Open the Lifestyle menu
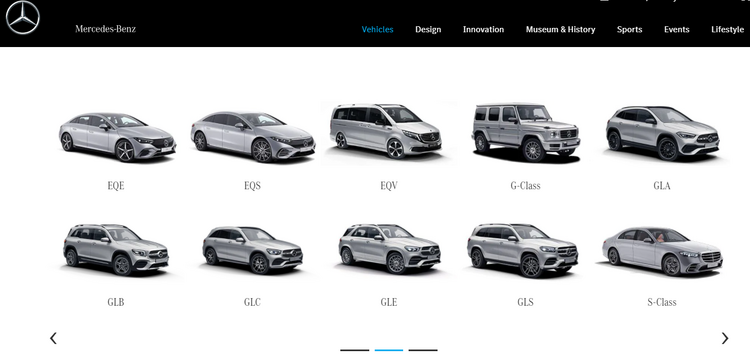The image size is (750, 361). click(x=728, y=29)
